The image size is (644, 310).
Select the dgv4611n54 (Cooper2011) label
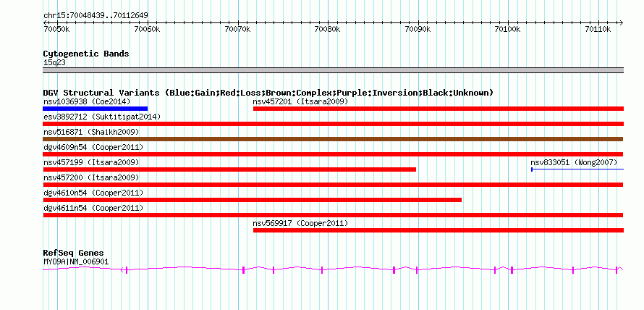click(x=93, y=208)
